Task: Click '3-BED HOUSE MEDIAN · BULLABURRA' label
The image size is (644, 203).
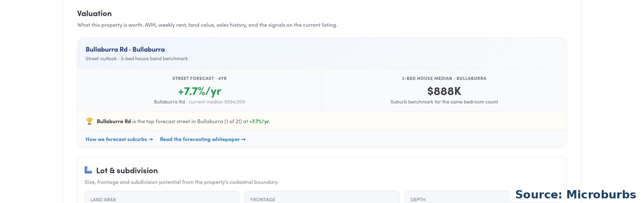Action: [x=444, y=78]
